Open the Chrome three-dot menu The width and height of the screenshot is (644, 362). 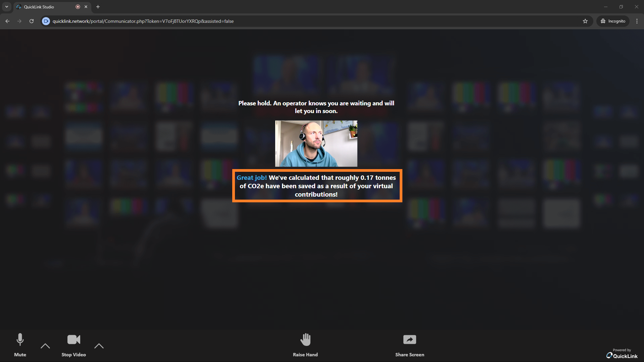click(x=637, y=21)
